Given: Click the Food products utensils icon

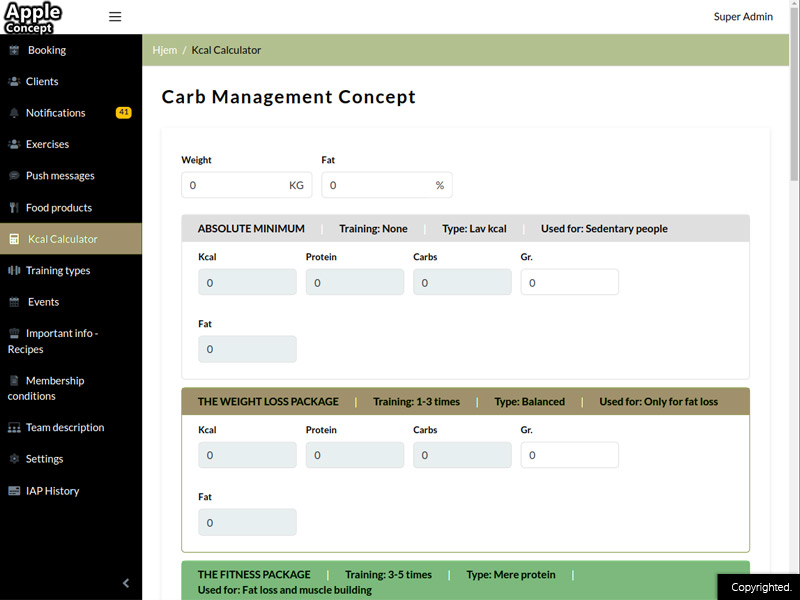Looking at the screenshot, I should 14,208.
